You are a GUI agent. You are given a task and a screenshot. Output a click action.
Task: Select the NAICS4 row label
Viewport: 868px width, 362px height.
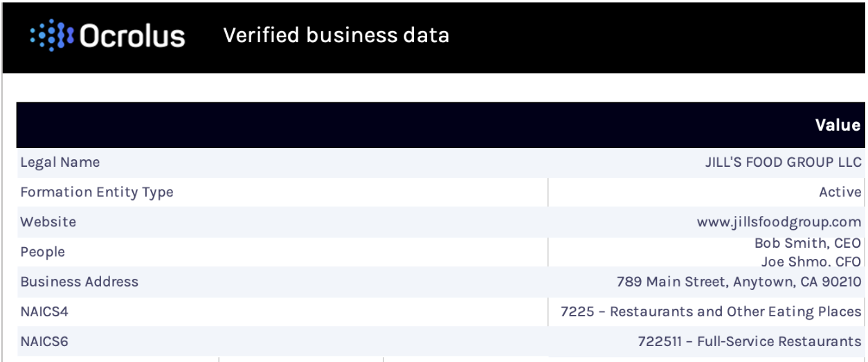44,311
